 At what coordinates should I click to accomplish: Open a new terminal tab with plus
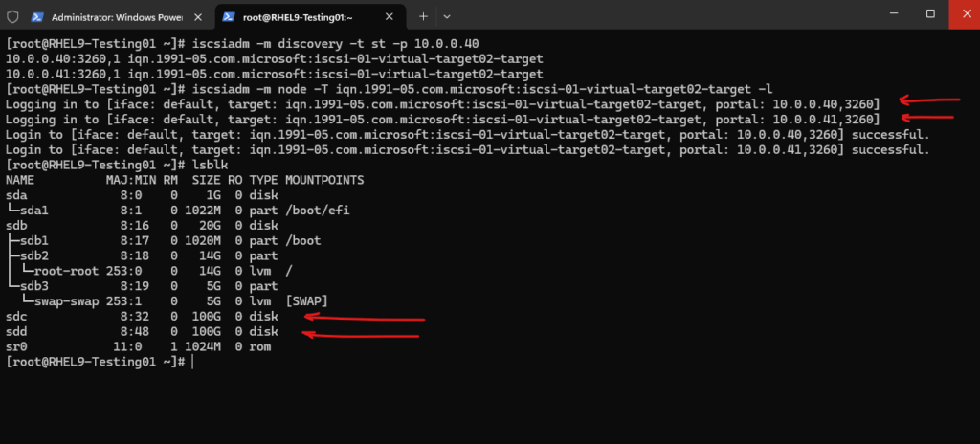click(423, 16)
